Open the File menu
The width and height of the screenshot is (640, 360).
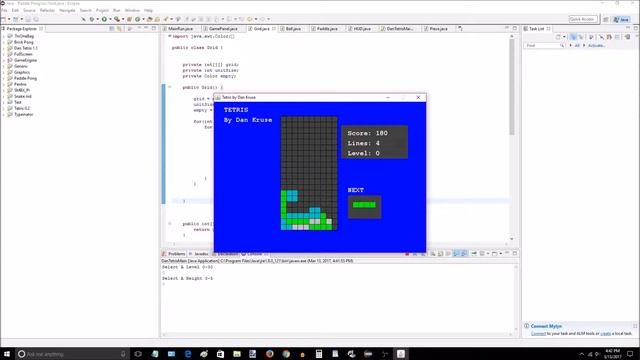(4, 10)
